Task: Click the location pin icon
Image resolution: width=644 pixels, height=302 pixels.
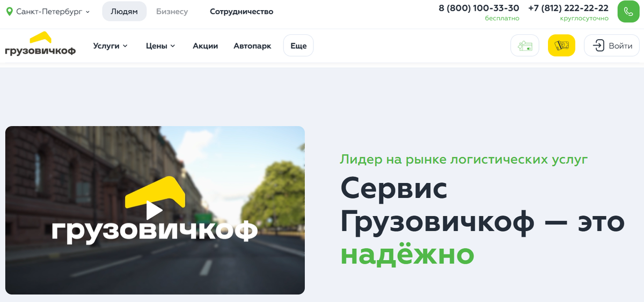Action: click(x=9, y=11)
